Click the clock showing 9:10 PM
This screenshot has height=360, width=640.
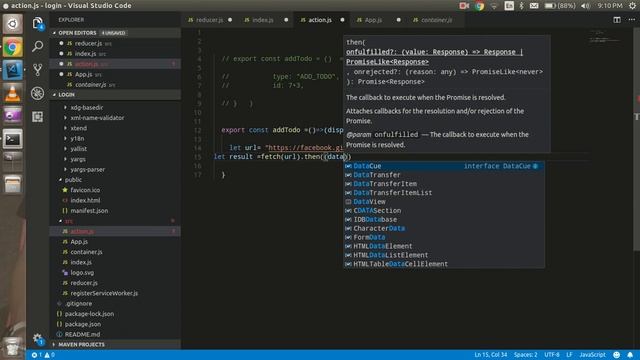[x=610, y=6]
